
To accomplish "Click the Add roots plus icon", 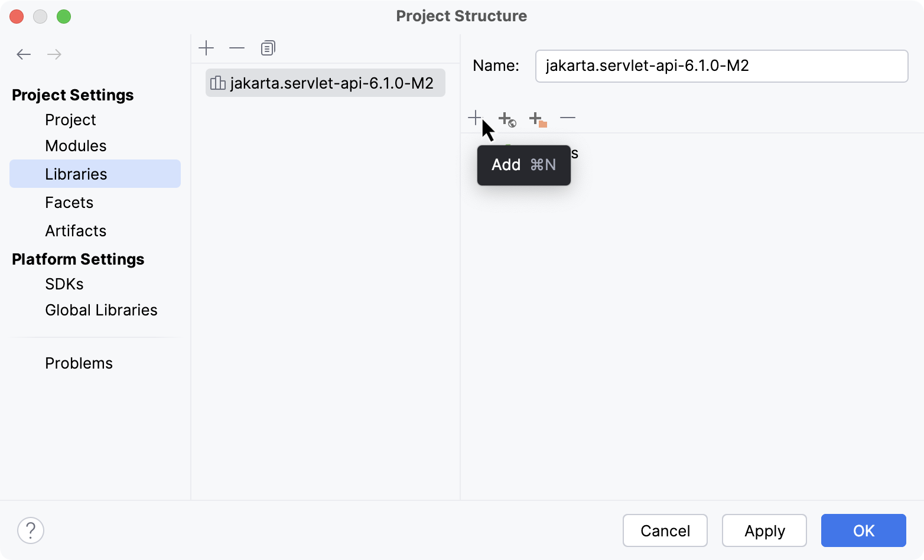I will coord(475,118).
